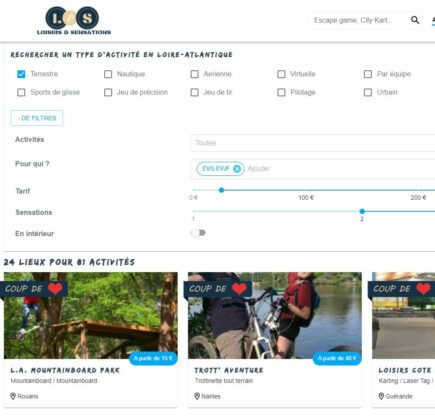The height and width of the screenshot is (418, 435).
Task: Check the Urbain checkbox
Action: (368, 92)
